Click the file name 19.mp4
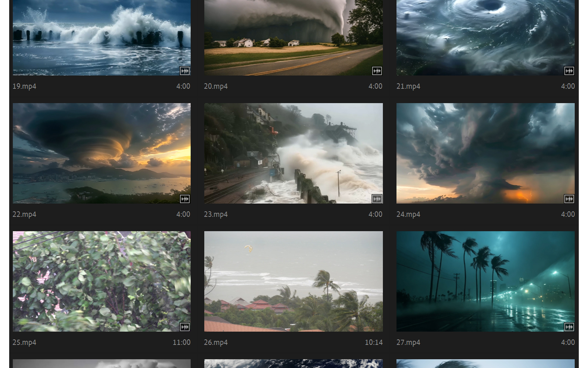 pos(24,86)
